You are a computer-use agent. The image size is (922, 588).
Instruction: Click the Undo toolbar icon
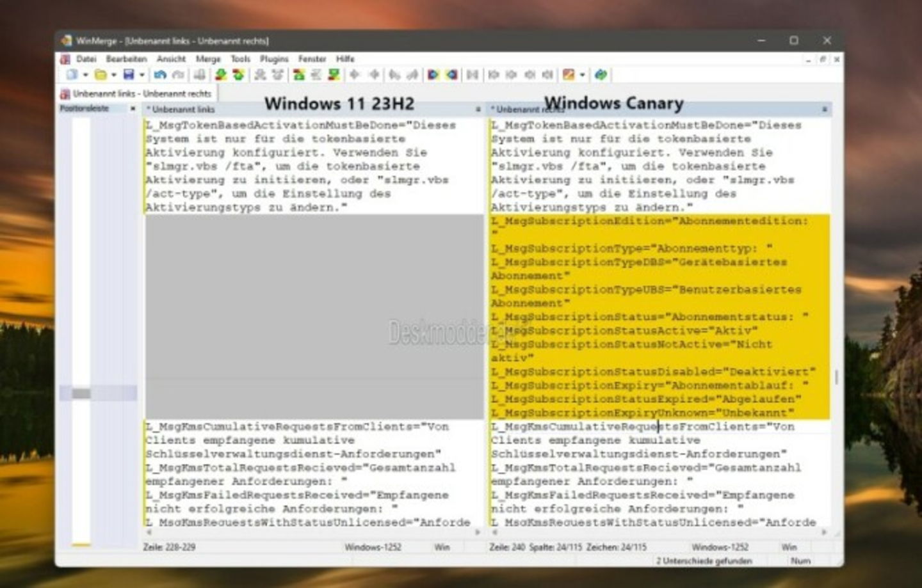[x=160, y=75]
